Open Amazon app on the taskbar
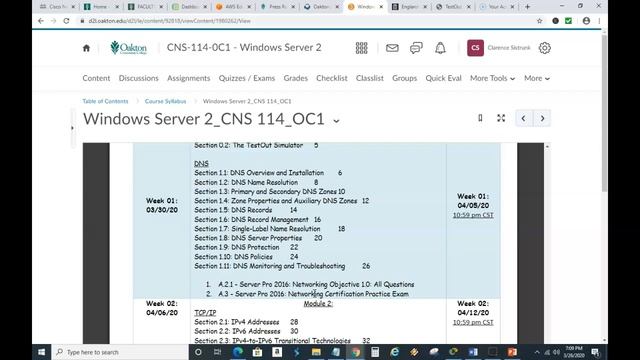 277,352
